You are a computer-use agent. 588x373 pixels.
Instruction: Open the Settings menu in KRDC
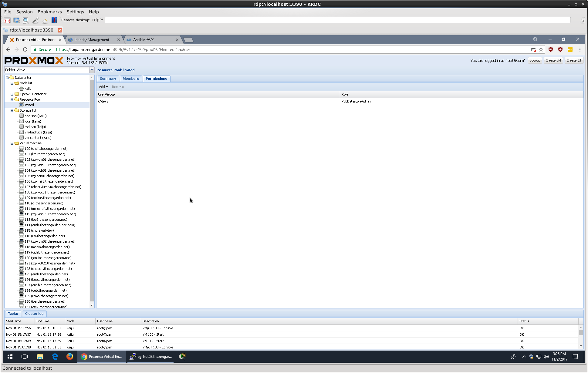[75, 12]
